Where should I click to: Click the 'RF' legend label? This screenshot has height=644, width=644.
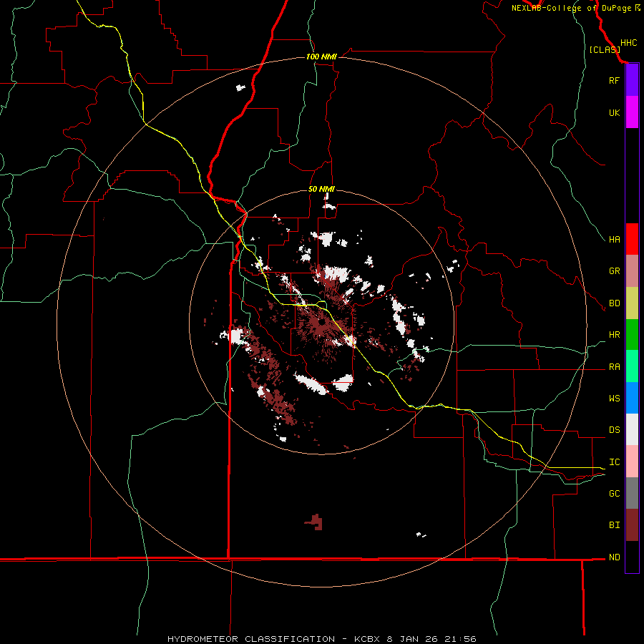614,80
